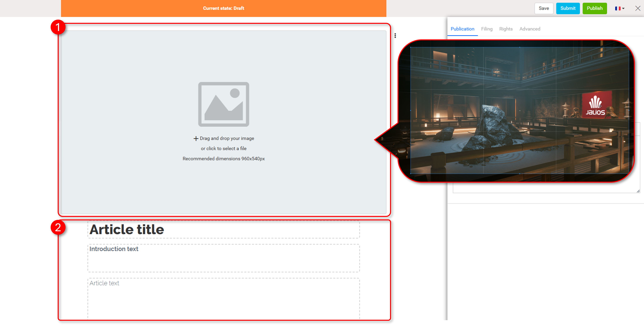Click the plus icon before Drag and drop
The width and height of the screenshot is (644, 325).
(196, 138)
